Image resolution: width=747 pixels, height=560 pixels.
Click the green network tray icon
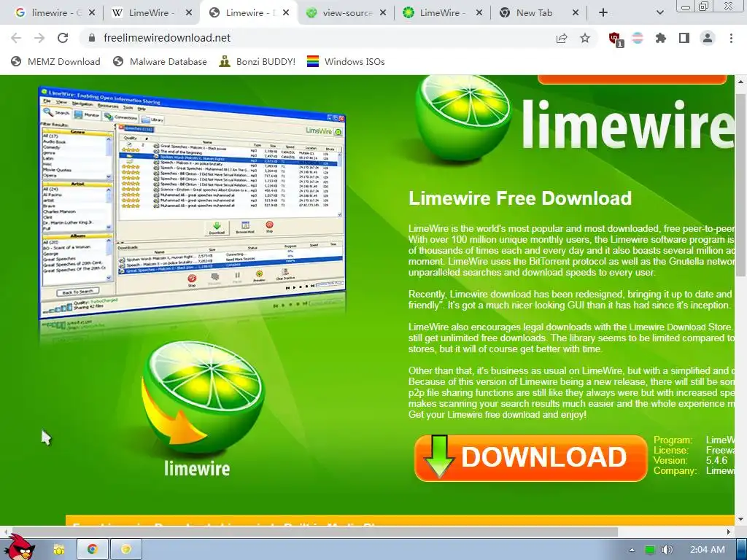click(x=650, y=550)
